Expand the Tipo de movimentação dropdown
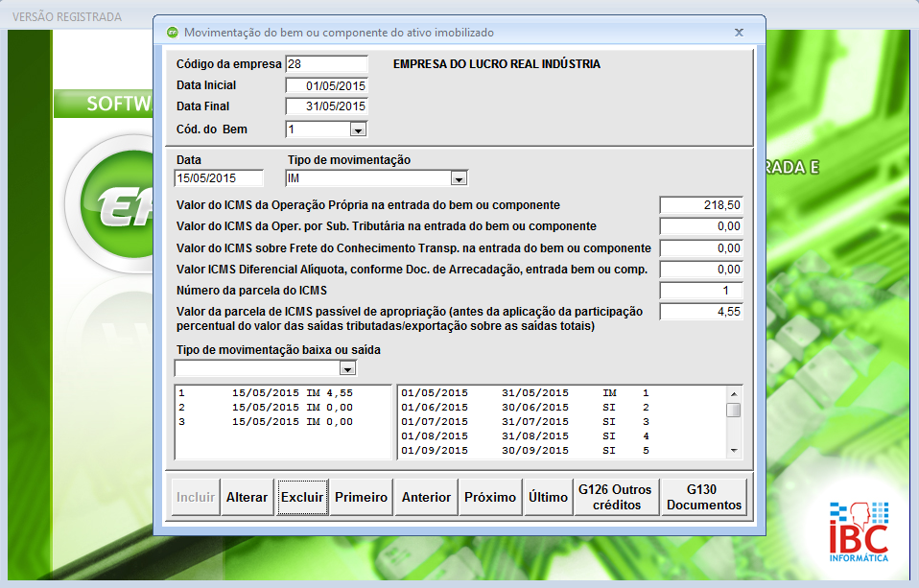Screen dimensions: 919x588 click(x=459, y=178)
